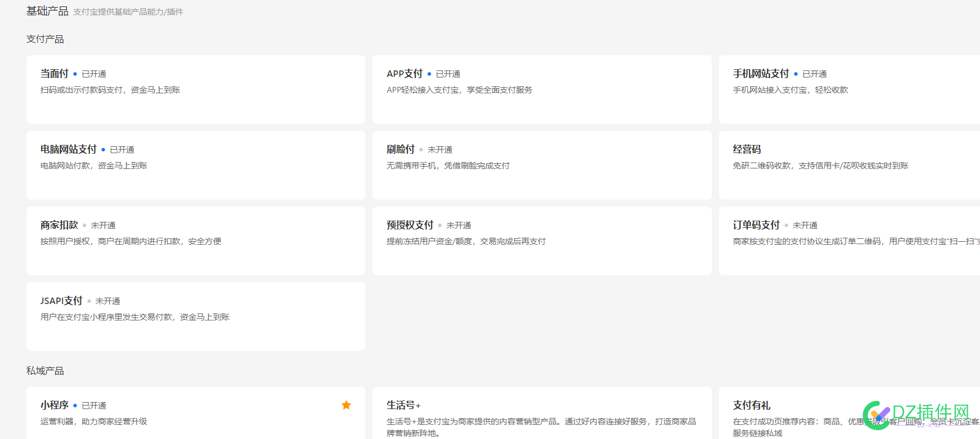Click description 手机网站接入支付宝，轻松收款

tap(791, 90)
